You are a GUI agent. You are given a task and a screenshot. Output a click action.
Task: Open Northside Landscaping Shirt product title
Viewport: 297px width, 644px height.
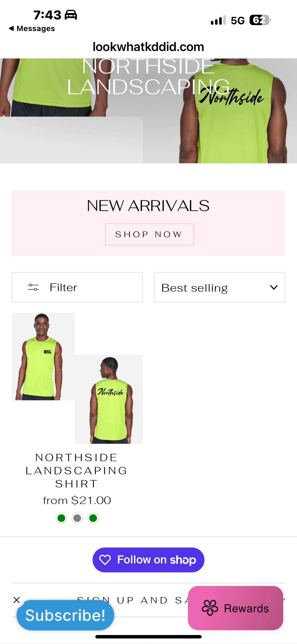click(77, 471)
